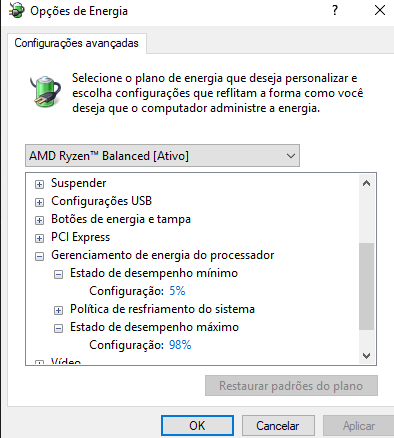Click the 98% maximum state value
This screenshot has width=394, height=438.
pos(180,345)
